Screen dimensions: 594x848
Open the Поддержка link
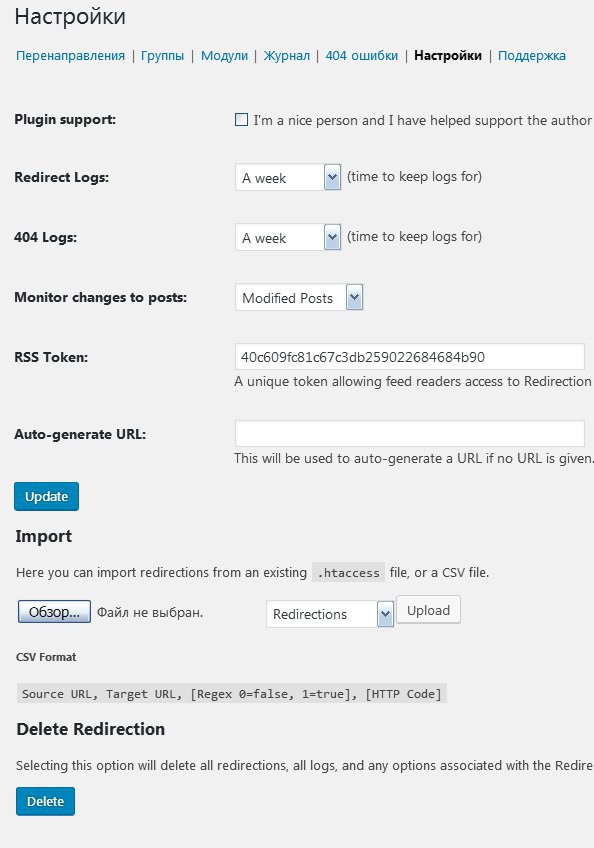(532, 56)
